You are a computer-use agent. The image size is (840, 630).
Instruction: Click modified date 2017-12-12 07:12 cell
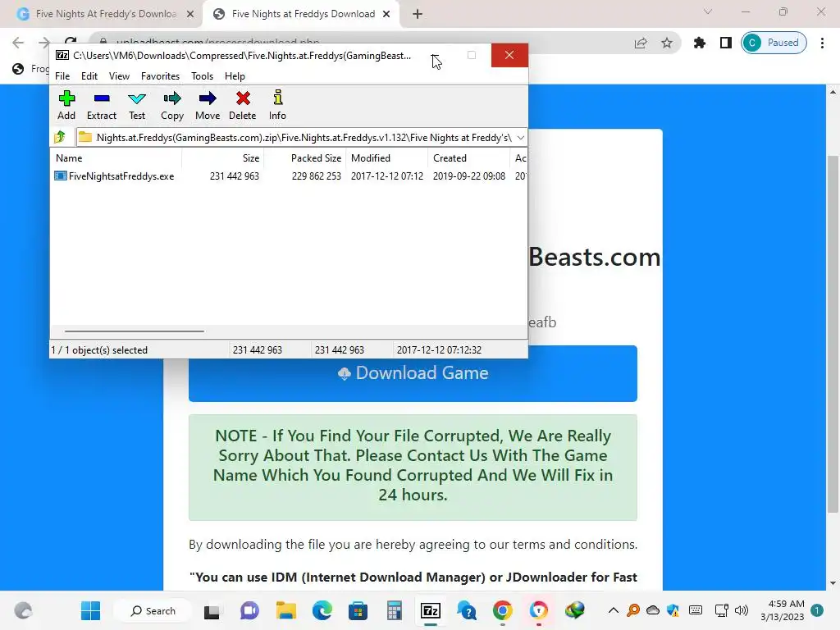point(387,176)
